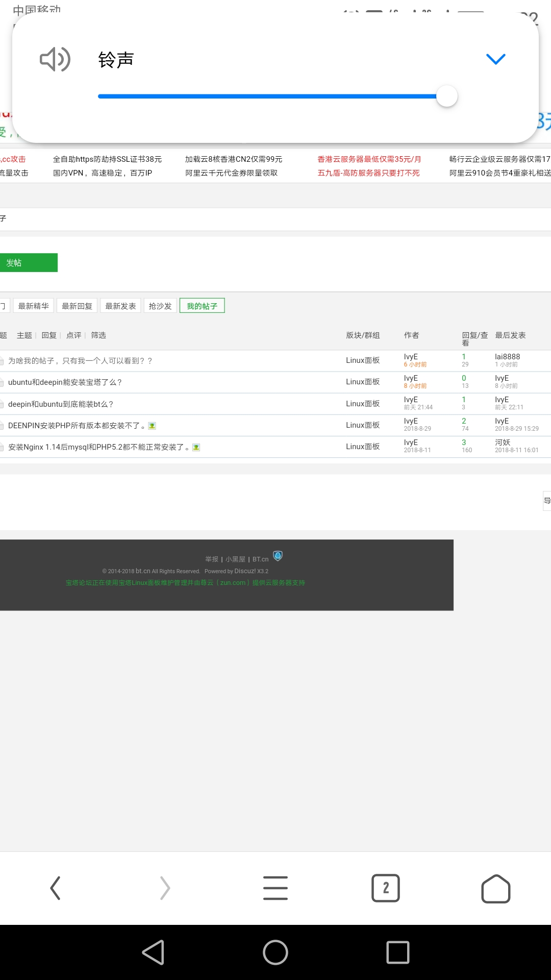Select the 我的帖子 tab
Image resolution: width=551 pixels, height=980 pixels.
coord(202,306)
